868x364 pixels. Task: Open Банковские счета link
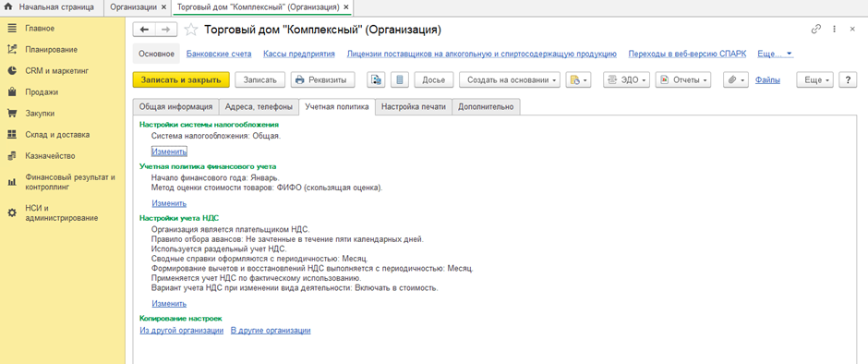click(x=219, y=54)
